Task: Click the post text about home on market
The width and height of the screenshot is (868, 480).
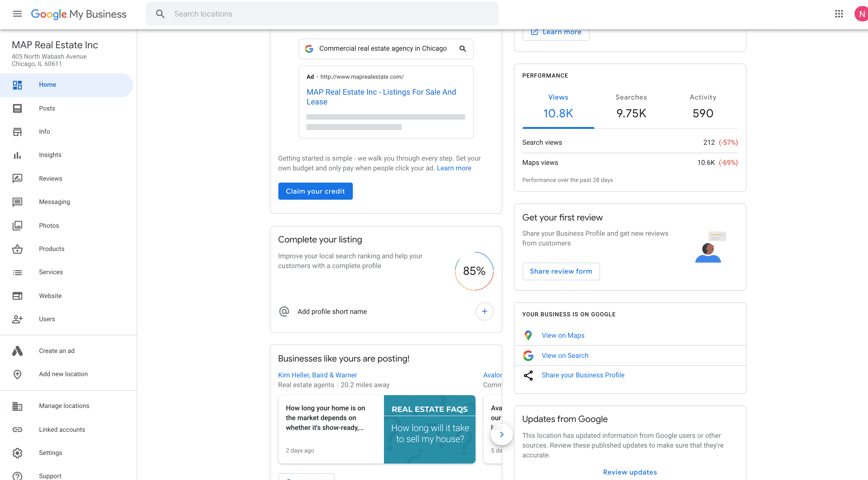Action: tap(325, 418)
